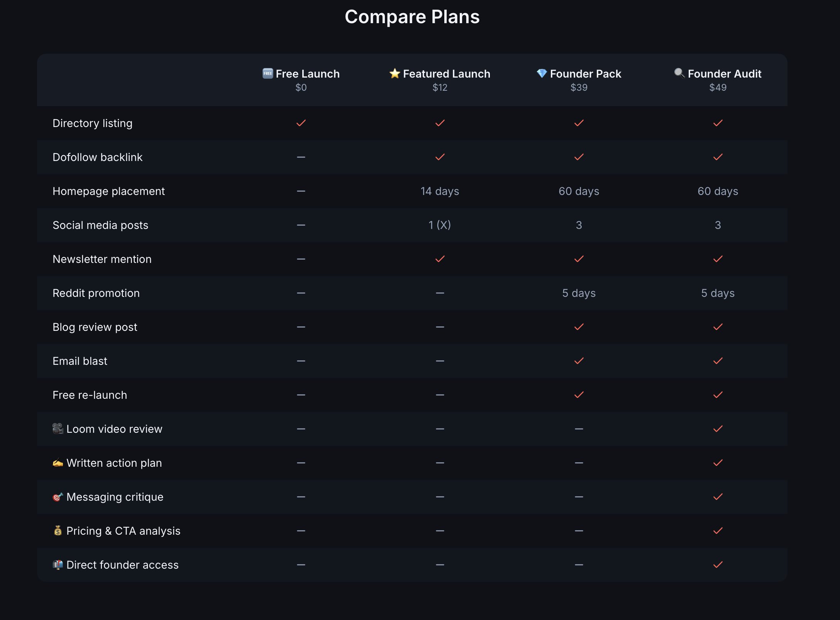This screenshot has width=840, height=620.
Task: Select the Founder Audit plan heading
Action: (x=718, y=74)
